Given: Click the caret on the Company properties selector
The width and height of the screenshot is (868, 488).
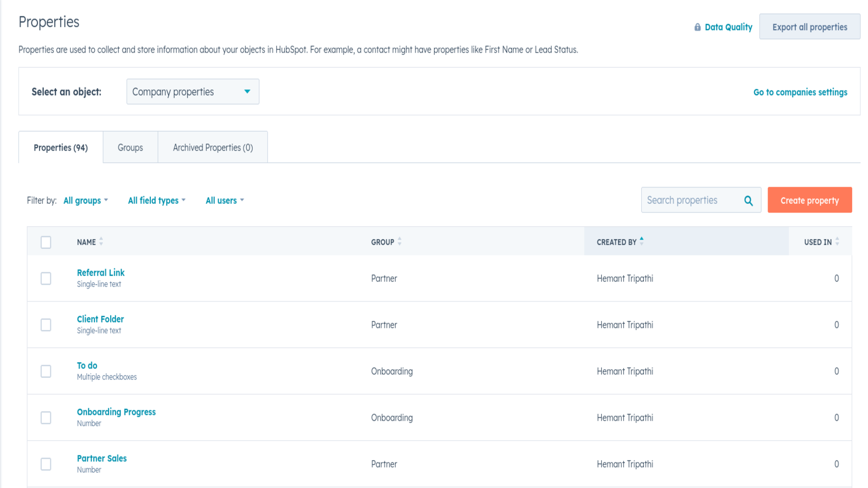Looking at the screenshot, I should click(x=248, y=92).
